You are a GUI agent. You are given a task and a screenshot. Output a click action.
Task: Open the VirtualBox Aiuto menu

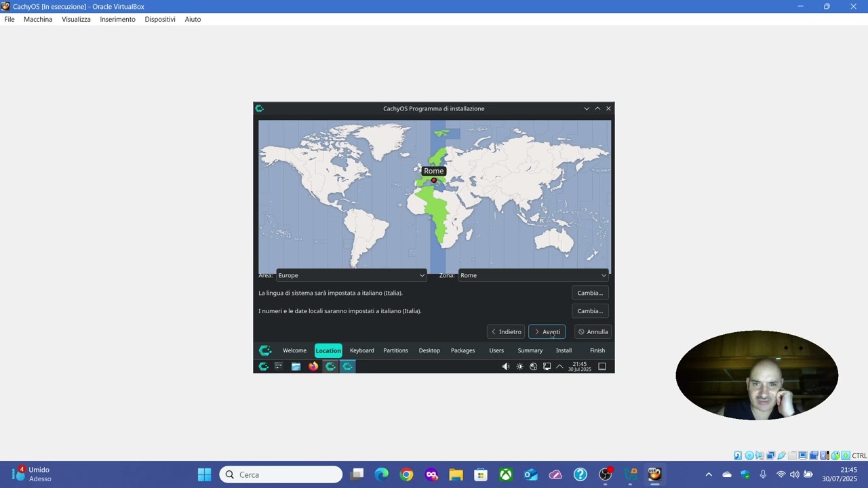coord(193,19)
